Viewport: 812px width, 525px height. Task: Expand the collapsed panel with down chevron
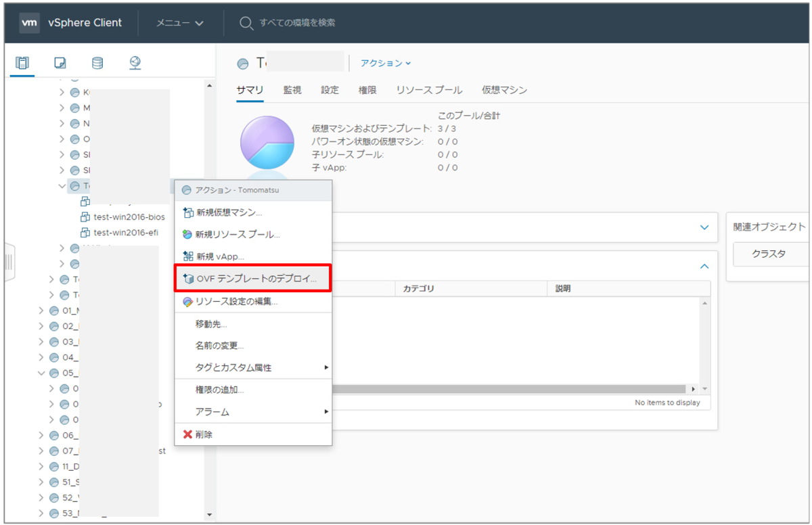(704, 228)
